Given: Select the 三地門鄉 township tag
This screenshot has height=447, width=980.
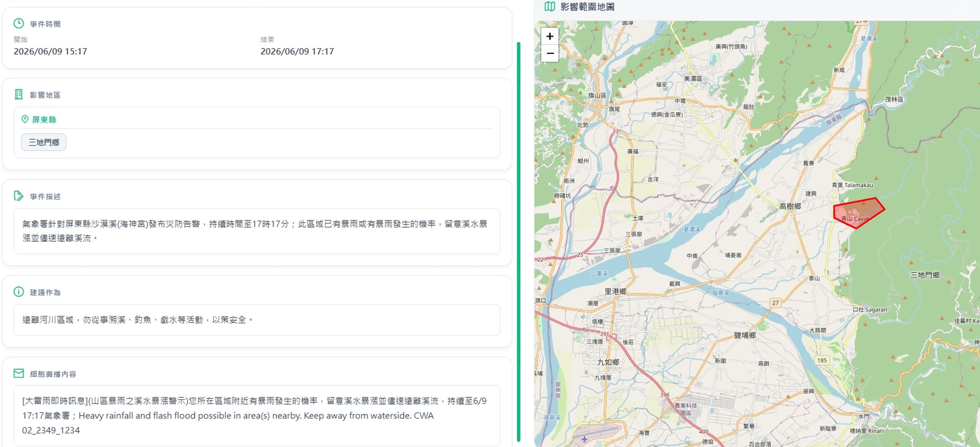Looking at the screenshot, I should (44, 142).
